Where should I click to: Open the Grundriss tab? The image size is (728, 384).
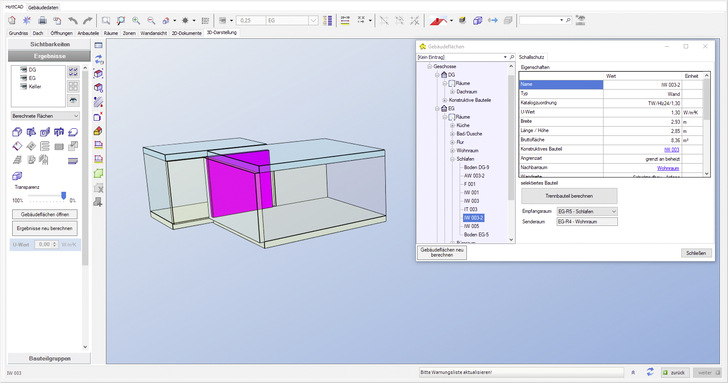(x=18, y=33)
